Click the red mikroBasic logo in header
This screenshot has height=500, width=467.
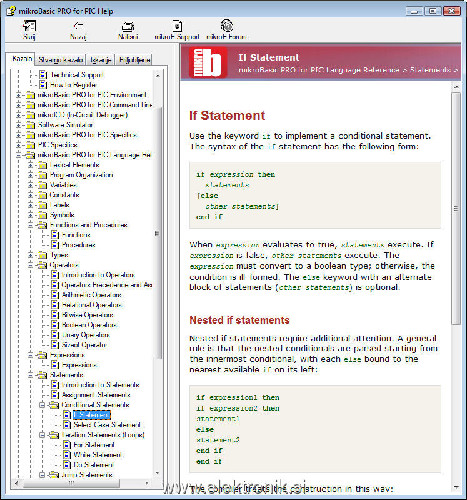tap(208, 62)
